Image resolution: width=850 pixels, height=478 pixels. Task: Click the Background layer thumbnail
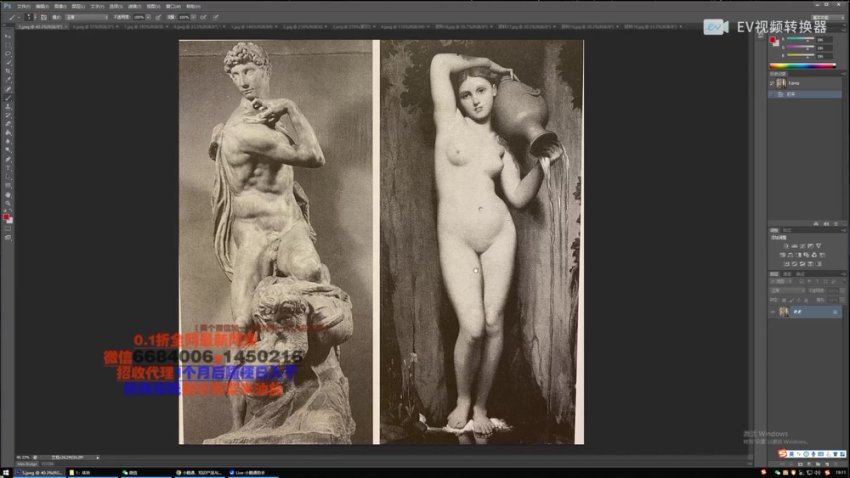784,312
